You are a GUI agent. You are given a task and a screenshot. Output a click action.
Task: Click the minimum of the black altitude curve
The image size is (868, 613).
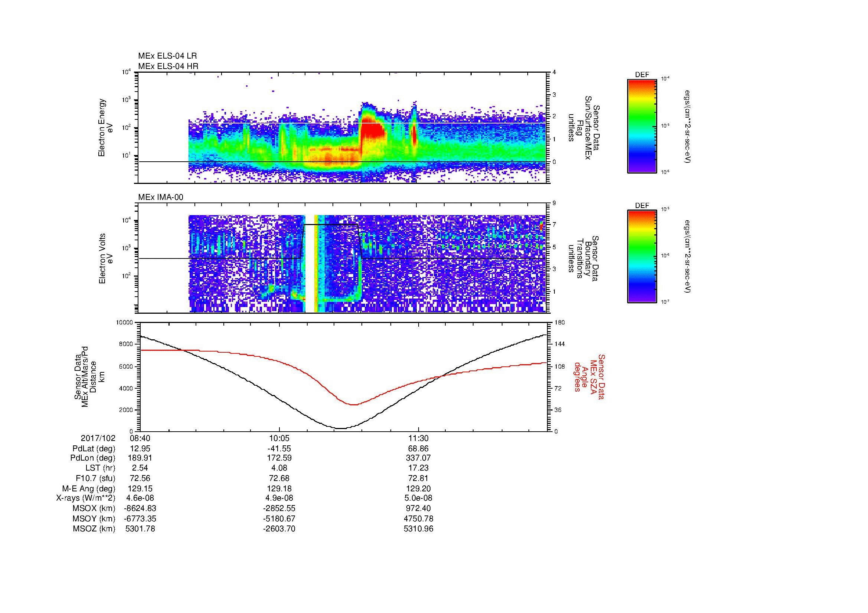(x=341, y=428)
